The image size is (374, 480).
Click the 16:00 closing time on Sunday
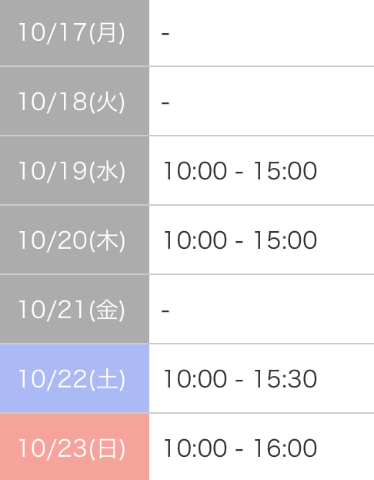coord(285,448)
